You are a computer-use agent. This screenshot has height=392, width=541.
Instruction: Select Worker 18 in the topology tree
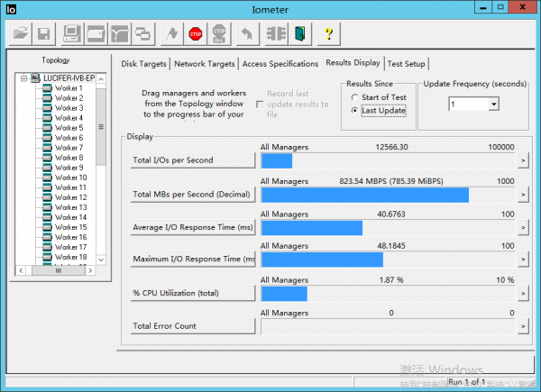point(70,257)
